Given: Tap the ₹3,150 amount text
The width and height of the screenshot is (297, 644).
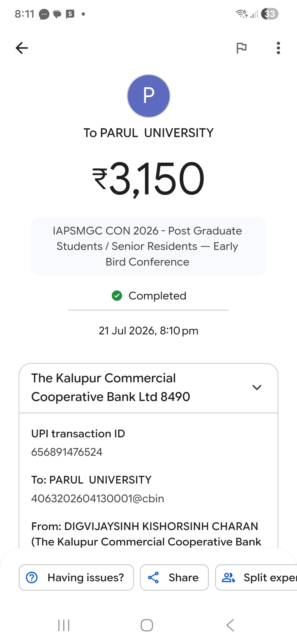Looking at the screenshot, I should tap(148, 179).
